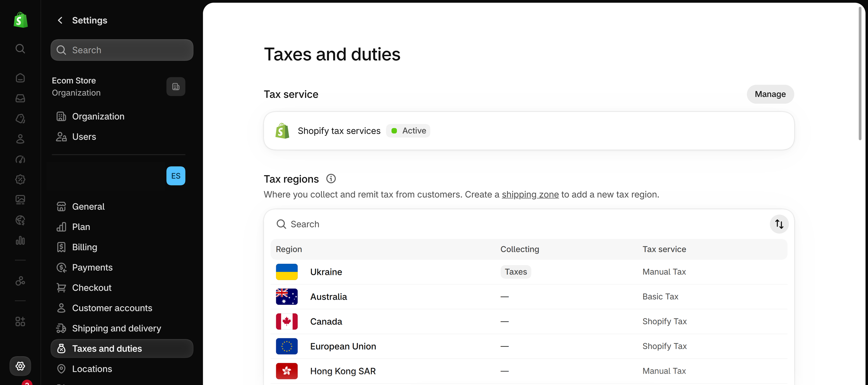Image resolution: width=868 pixels, height=385 pixels.
Task: Open the Australia region row
Action: coord(529,297)
